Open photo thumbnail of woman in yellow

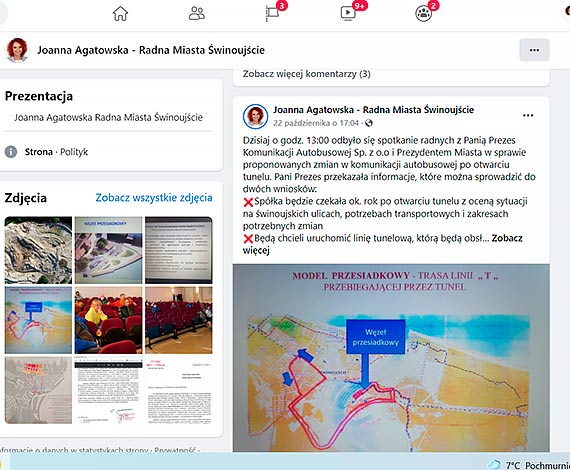click(108, 320)
